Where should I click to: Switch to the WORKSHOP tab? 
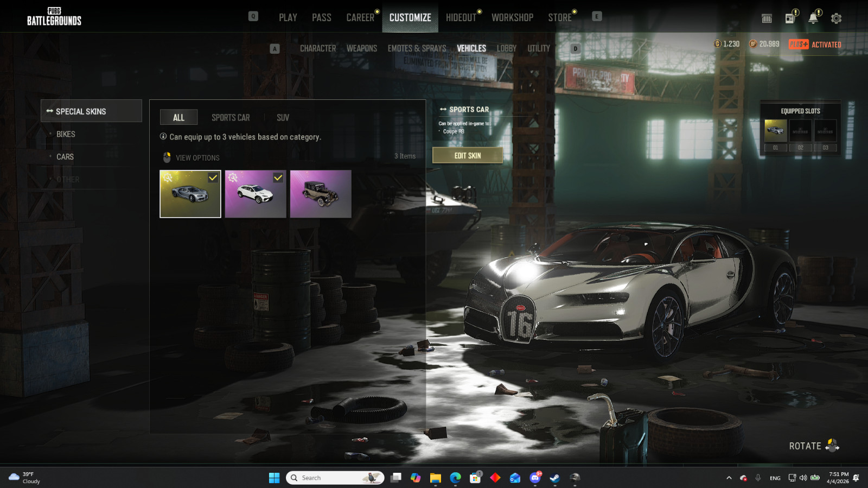512,17
